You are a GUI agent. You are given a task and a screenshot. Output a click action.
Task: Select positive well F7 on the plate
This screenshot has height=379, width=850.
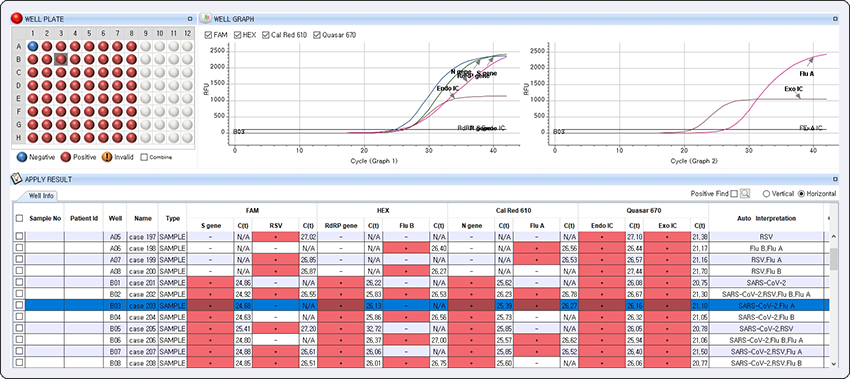117,111
